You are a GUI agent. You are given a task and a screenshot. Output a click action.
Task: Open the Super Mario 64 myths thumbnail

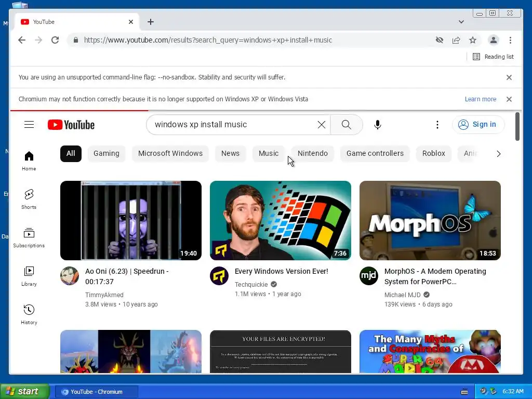tap(430, 352)
